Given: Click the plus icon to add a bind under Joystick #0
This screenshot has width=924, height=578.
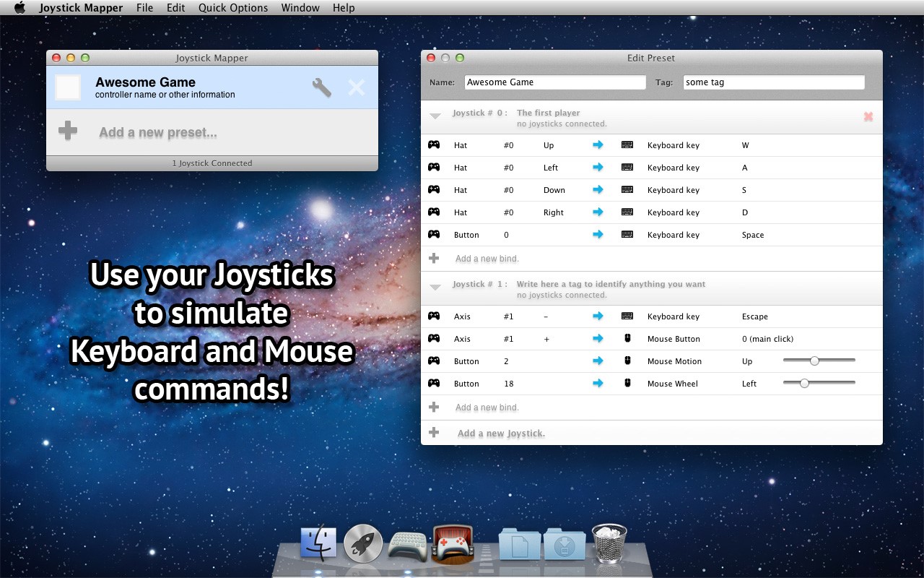Looking at the screenshot, I should tap(434, 258).
